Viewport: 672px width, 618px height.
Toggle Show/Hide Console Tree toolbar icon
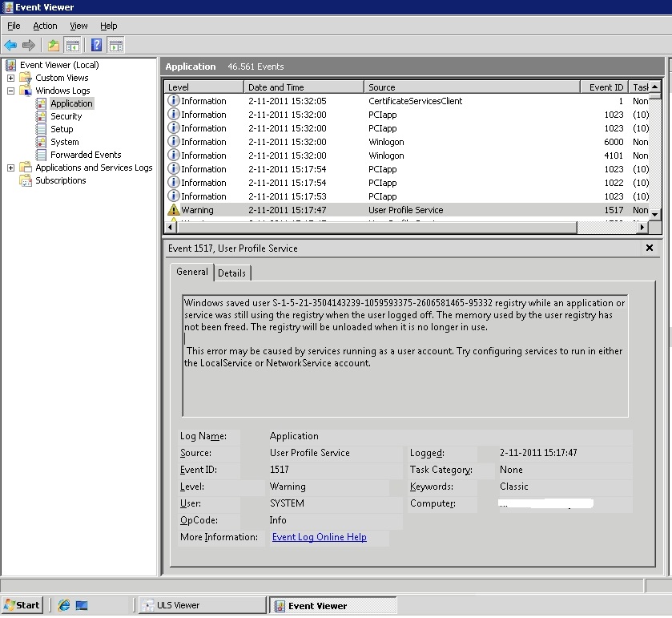click(72, 45)
